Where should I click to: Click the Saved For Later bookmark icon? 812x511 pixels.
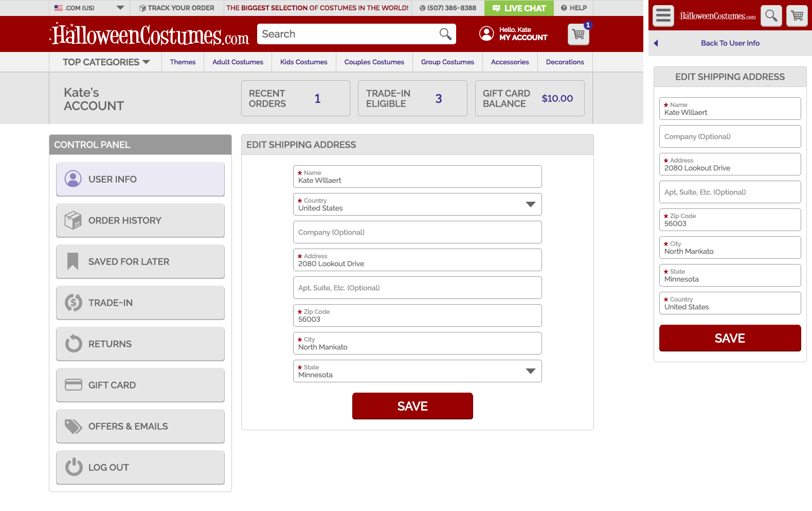point(73,261)
